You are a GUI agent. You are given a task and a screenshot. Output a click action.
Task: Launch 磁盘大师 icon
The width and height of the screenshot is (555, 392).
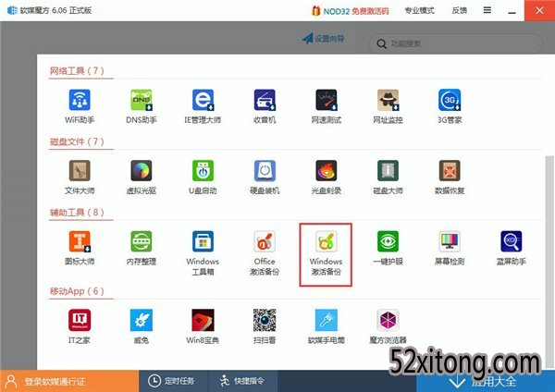pos(388,170)
